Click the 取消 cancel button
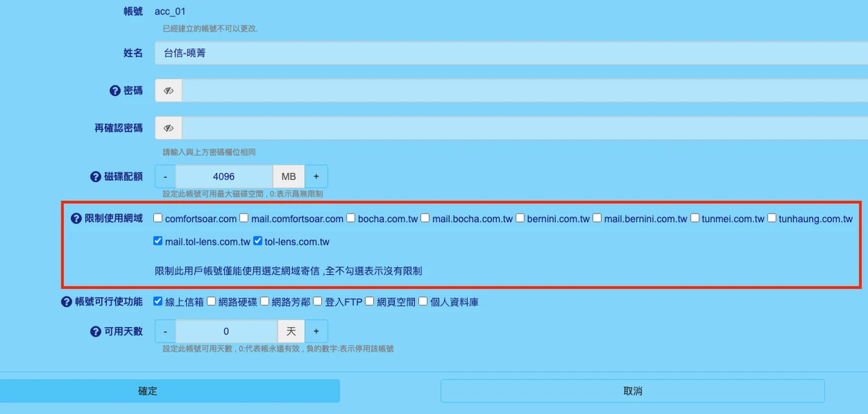The height and width of the screenshot is (414, 868). pos(633,391)
